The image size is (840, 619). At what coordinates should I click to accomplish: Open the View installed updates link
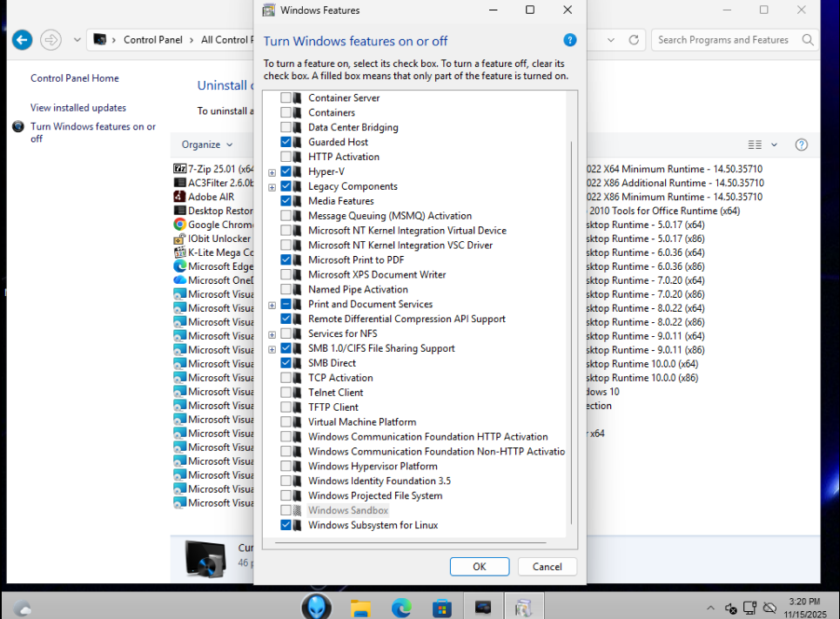coord(78,108)
